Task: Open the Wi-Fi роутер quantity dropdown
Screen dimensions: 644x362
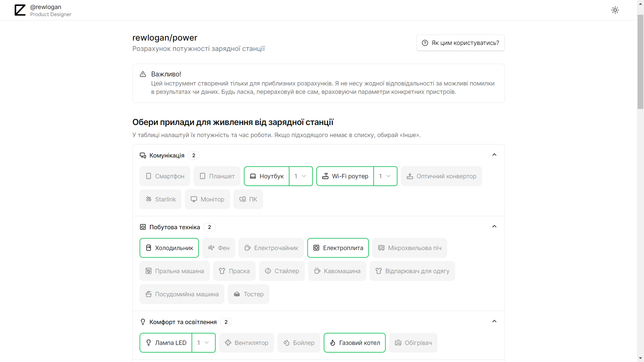Action: (385, 176)
